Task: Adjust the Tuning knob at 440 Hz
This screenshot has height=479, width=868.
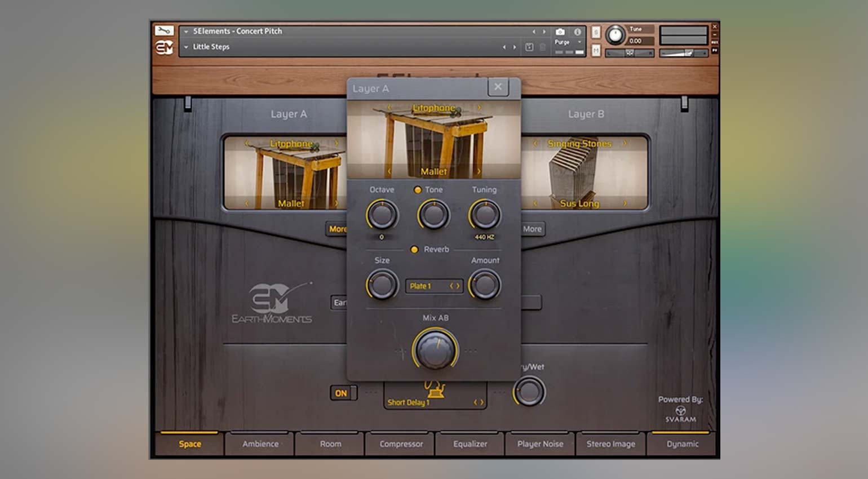Action: tap(485, 215)
